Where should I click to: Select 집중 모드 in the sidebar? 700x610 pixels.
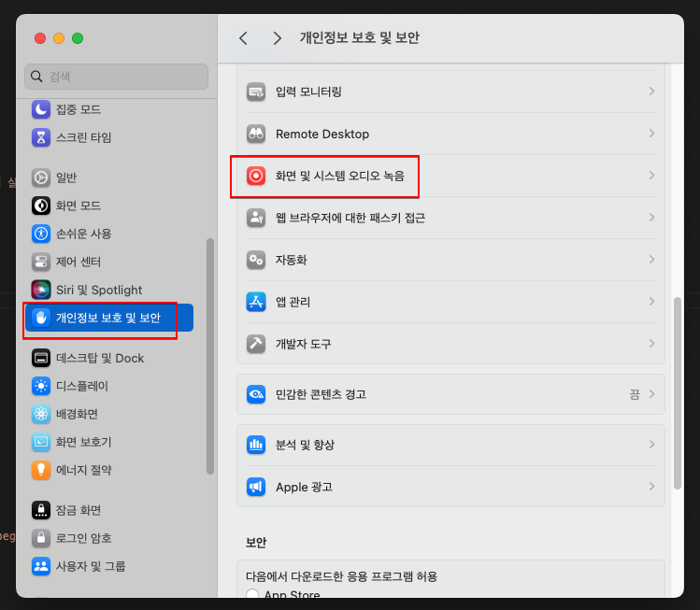109,109
